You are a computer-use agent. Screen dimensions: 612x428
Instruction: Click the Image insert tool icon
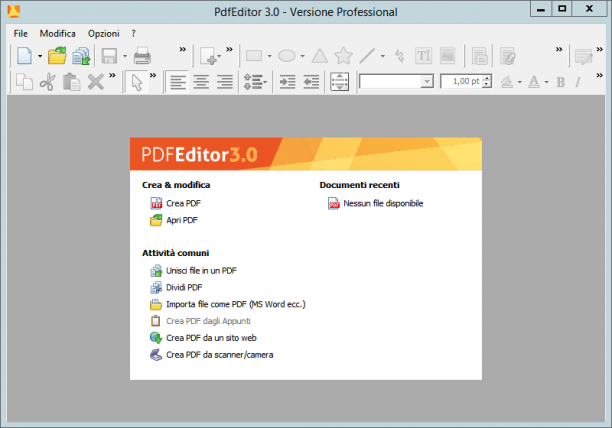tap(447, 56)
